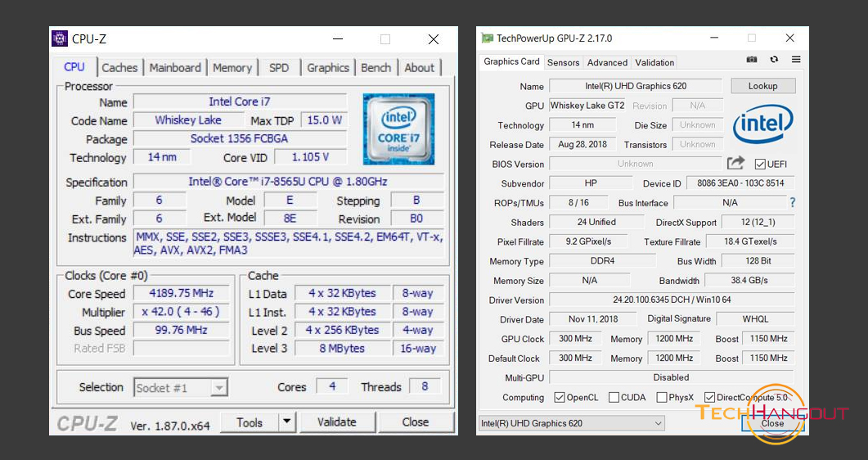Image resolution: width=868 pixels, height=460 pixels.
Task: Click the BIOS share/export arrow icon
Action: (x=735, y=163)
